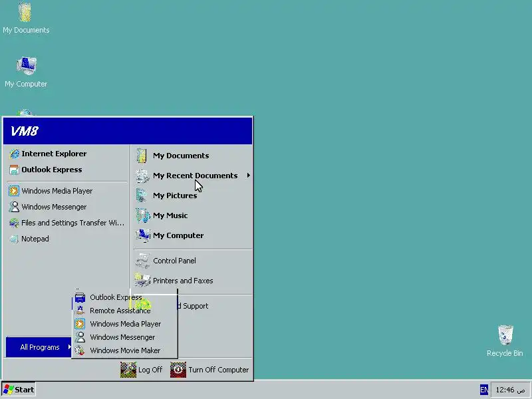Viewport: 532px width, 399px height.
Task: Click the Windows Media Player icon in submenu
Action: (80, 324)
